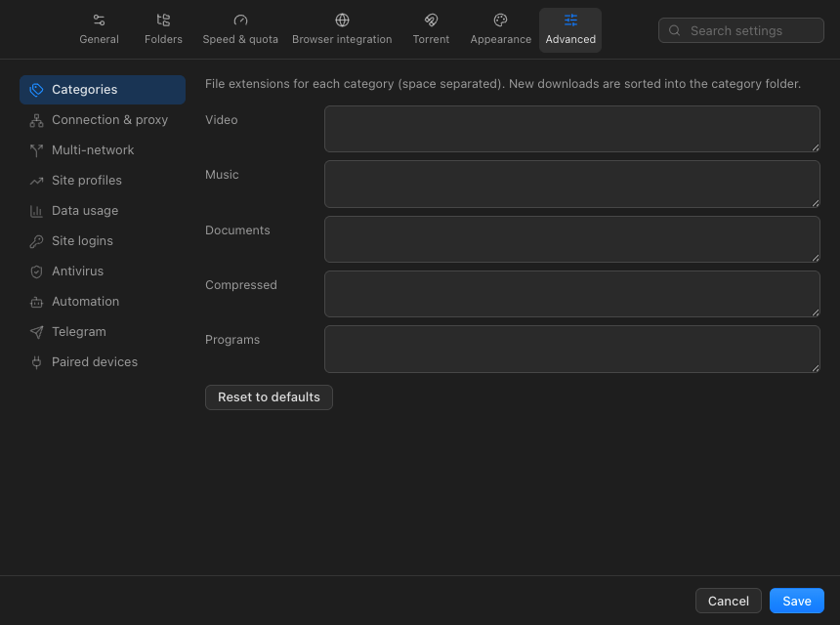840x625 pixels.
Task: Open Multi-network settings
Action: (x=103, y=150)
